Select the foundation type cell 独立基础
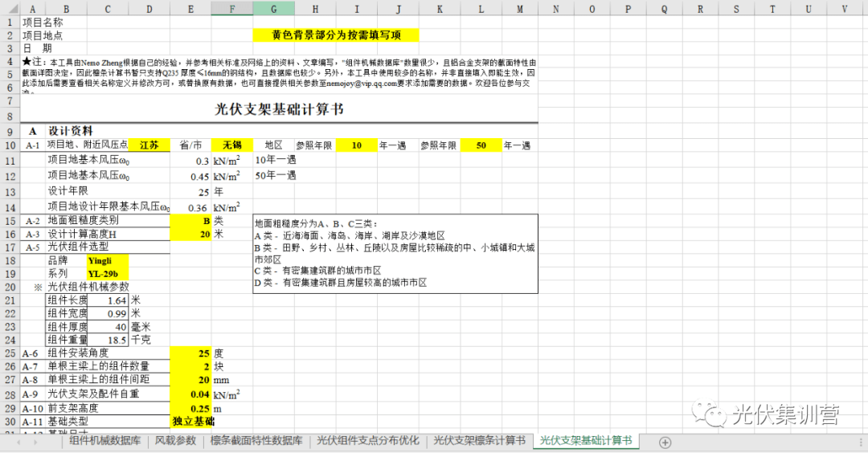Viewport: 868px width, 453px height. 193,422
